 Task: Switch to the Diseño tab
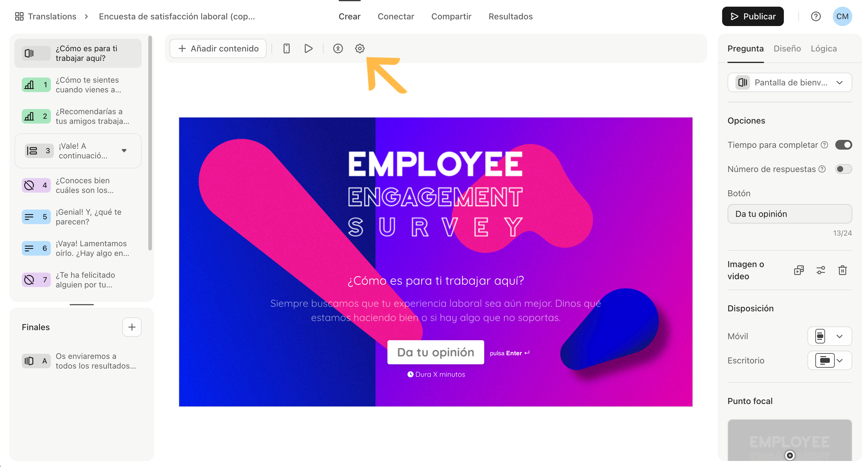[x=787, y=48]
